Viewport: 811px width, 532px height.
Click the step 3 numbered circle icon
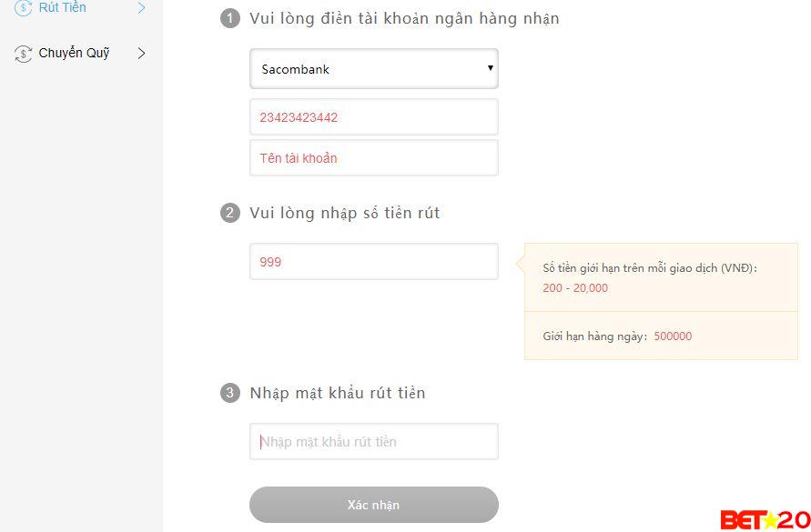pos(230,393)
